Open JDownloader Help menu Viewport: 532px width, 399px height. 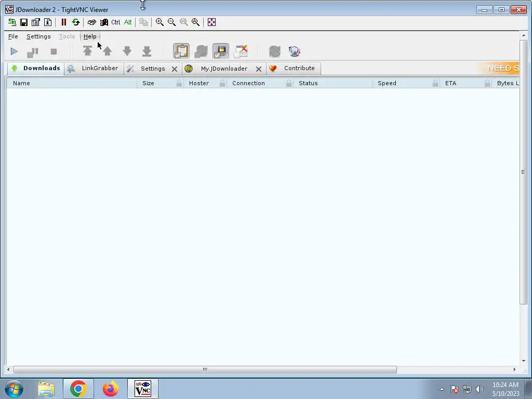click(x=90, y=36)
